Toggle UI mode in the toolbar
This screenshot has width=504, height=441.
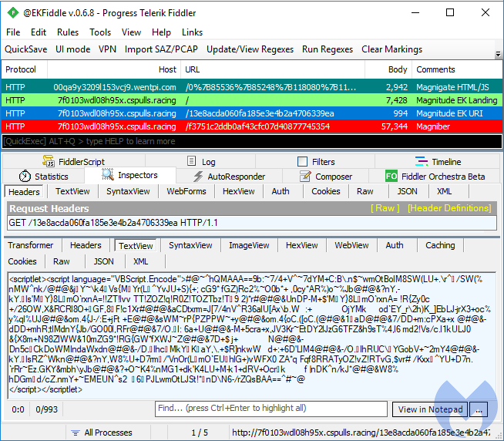tap(72, 49)
